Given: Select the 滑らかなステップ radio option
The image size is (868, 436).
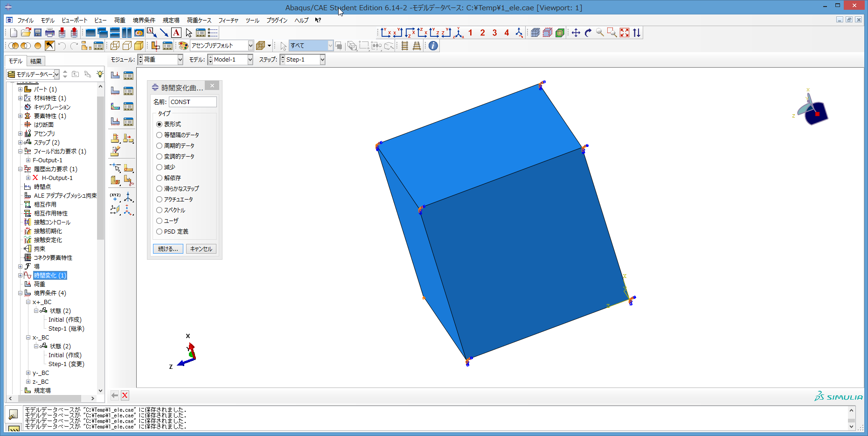Looking at the screenshot, I should (x=160, y=188).
